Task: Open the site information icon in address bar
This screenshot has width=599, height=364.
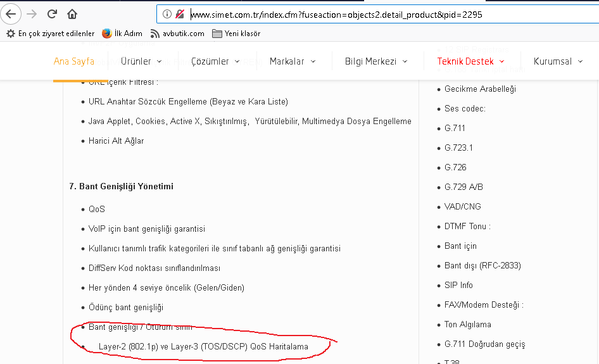Action: tap(167, 14)
